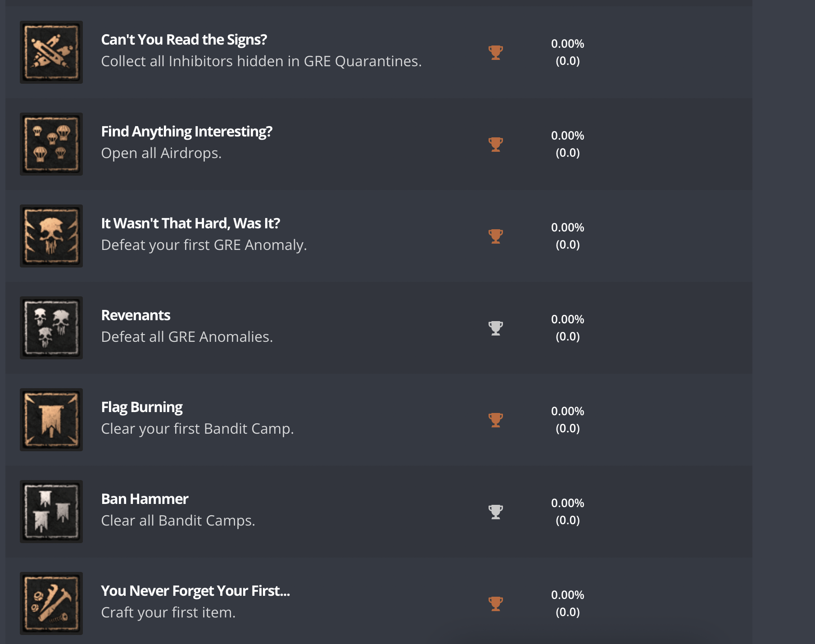Click the silver trophy beside Ban Hammer
The width and height of the screenshot is (815, 644).
[x=496, y=512]
